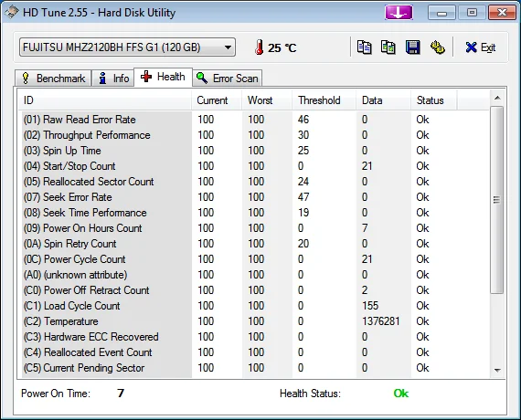521x420 pixels.
Task: Select the Spin Up Time row
Action: [254, 151]
